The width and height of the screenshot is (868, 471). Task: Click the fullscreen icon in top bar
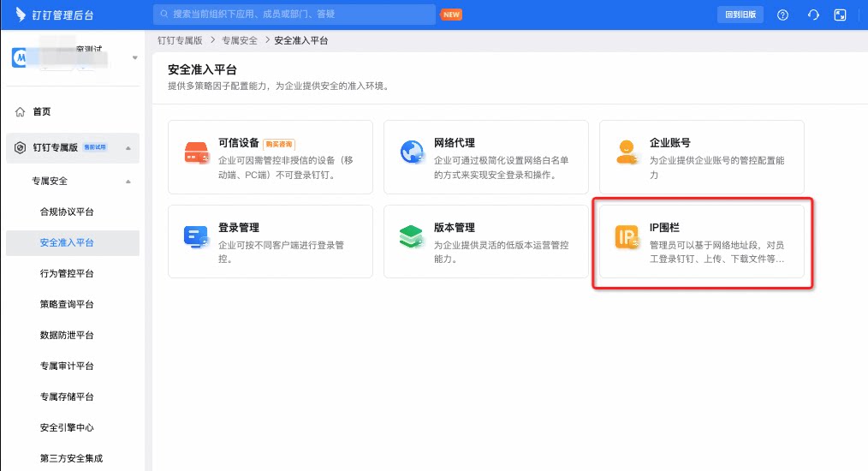tap(840, 15)
